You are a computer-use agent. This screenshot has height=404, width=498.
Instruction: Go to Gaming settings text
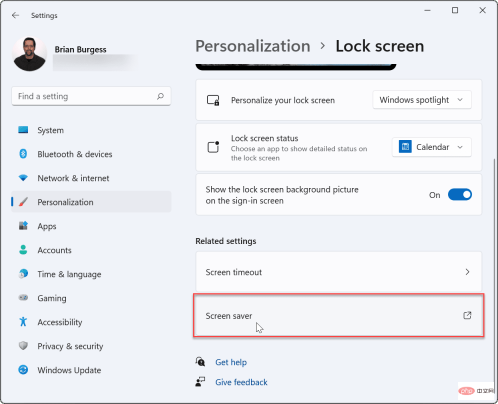click(52, 298)
